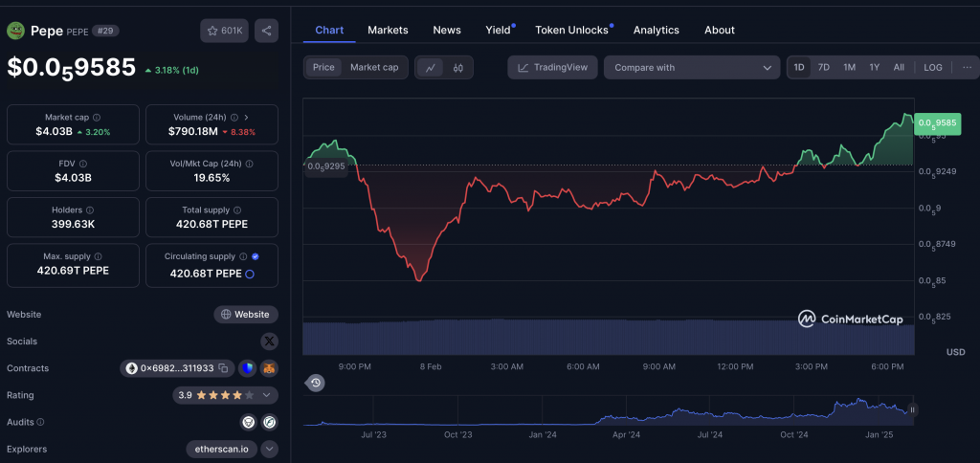
Task: Open the Markets tab
Action: tap(388, 30)
